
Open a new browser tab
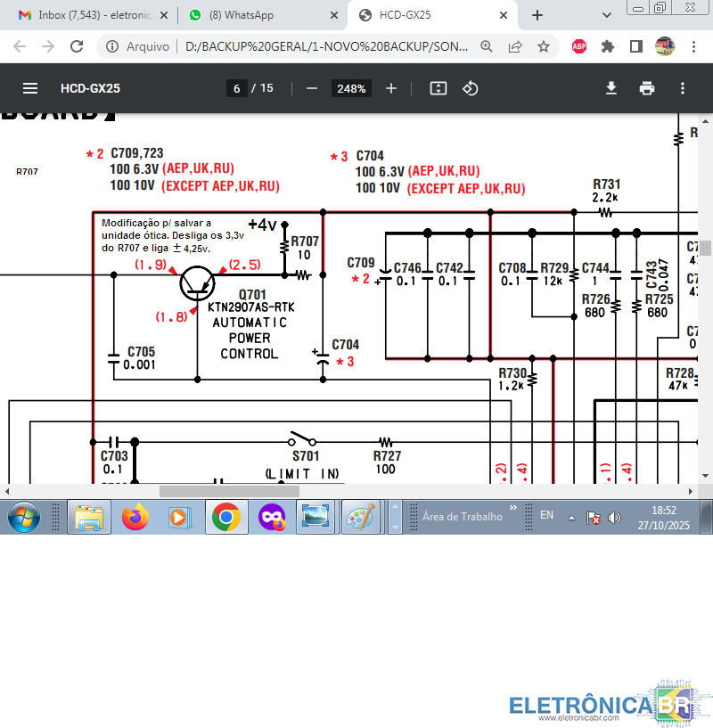[537, 15]
